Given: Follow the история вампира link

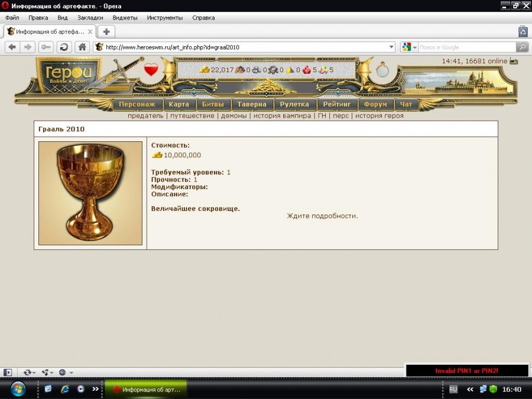Looking at the screenshot, I should pos(282,116).
